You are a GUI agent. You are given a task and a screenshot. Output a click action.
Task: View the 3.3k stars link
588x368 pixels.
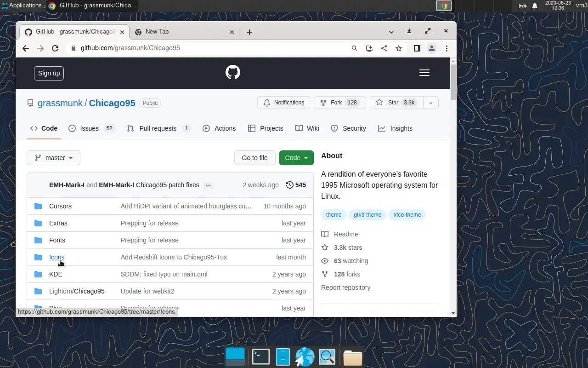342,247
